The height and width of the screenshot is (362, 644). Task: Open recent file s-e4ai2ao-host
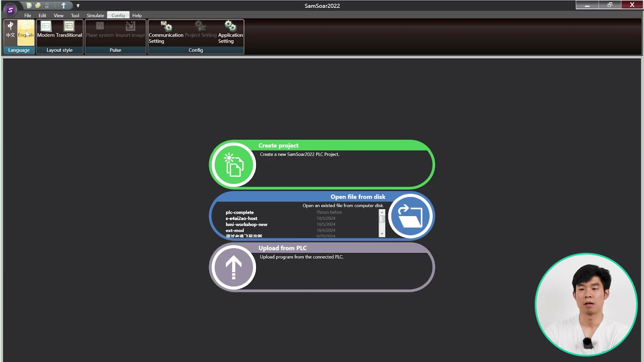pos(241,219)
